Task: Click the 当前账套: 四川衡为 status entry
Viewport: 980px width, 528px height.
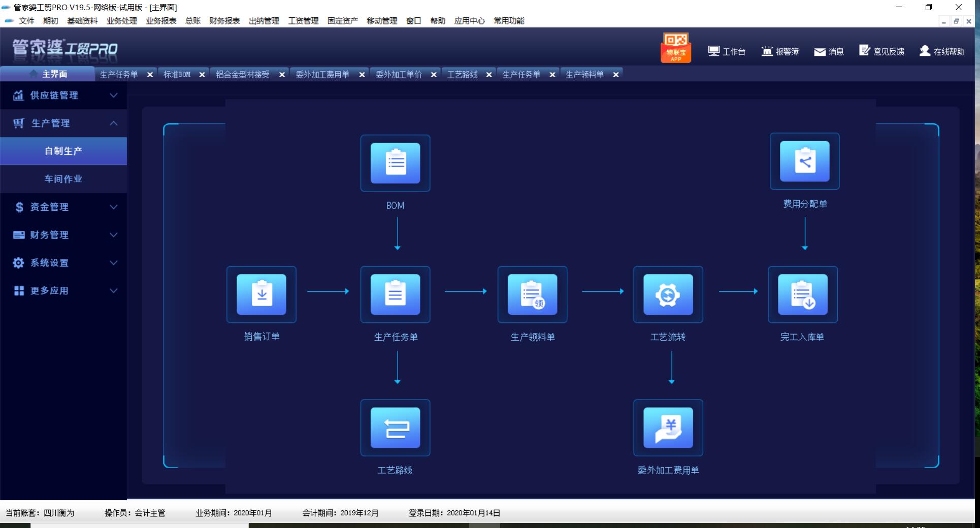Action: tap(40, 513)
